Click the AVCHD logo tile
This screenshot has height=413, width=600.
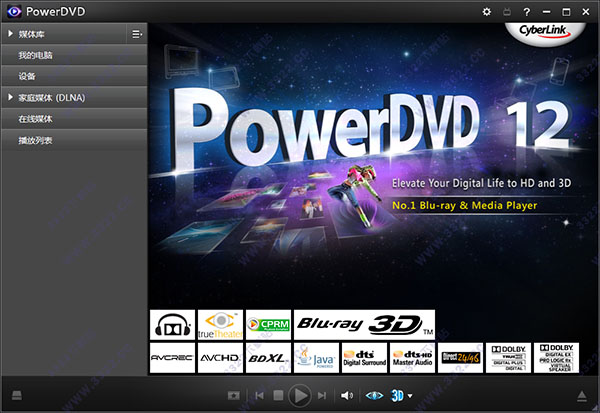click(x=220, y=357)
